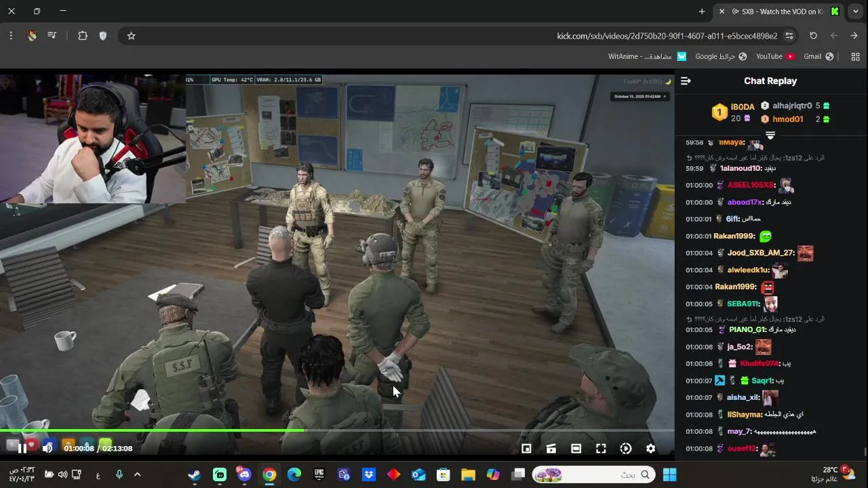Mute the video player volume
This screenshot has height=488, width=868.
(47, 448)
